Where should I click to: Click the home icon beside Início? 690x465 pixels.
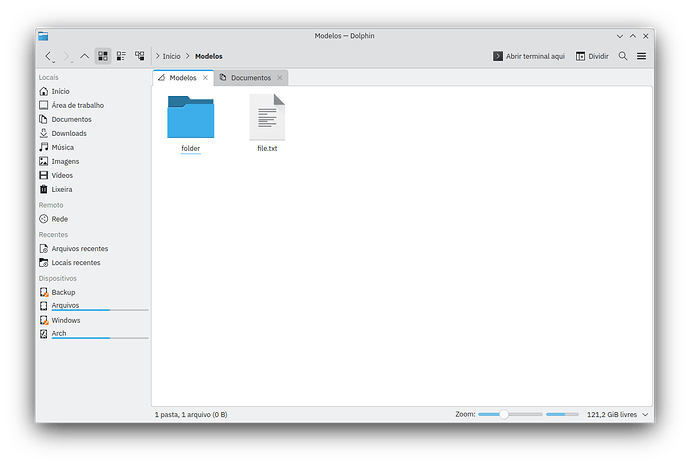[x=44, y=91]
